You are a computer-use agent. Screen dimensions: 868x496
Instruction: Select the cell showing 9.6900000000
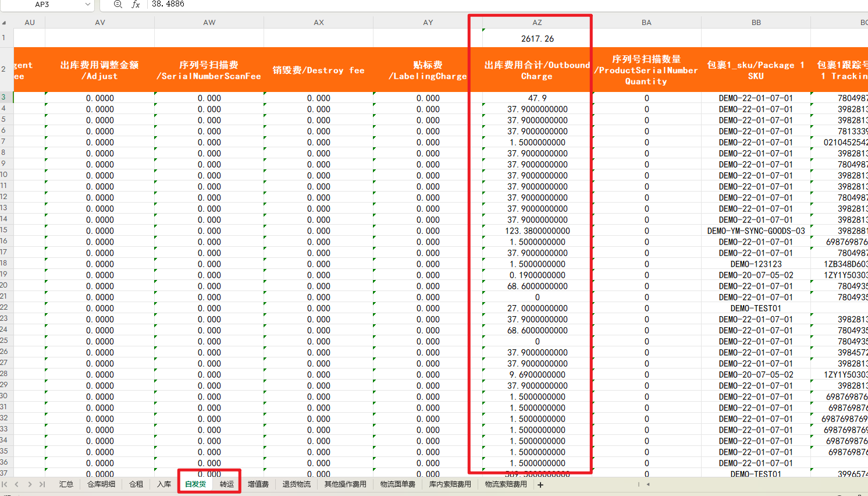(538, 374)
